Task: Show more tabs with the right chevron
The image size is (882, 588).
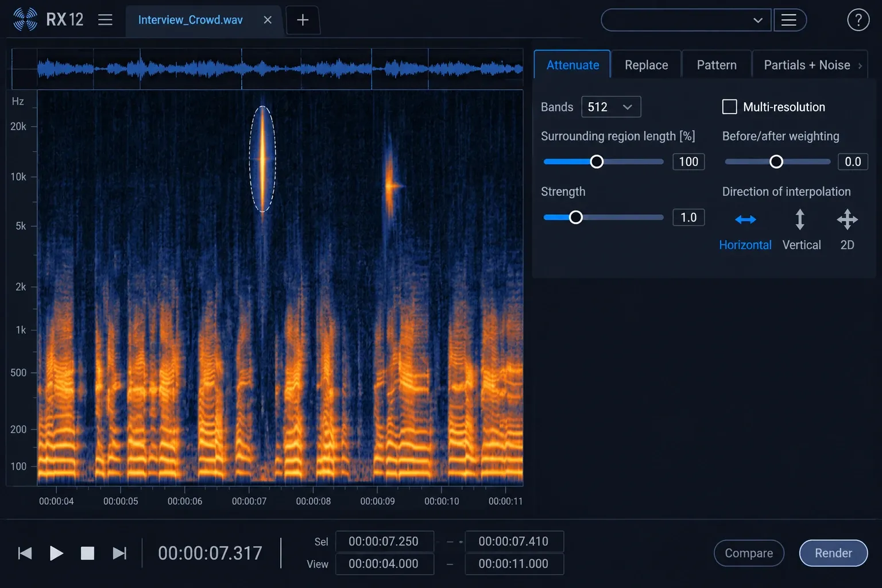Action: pyautogui.click(x=860, y=65)
